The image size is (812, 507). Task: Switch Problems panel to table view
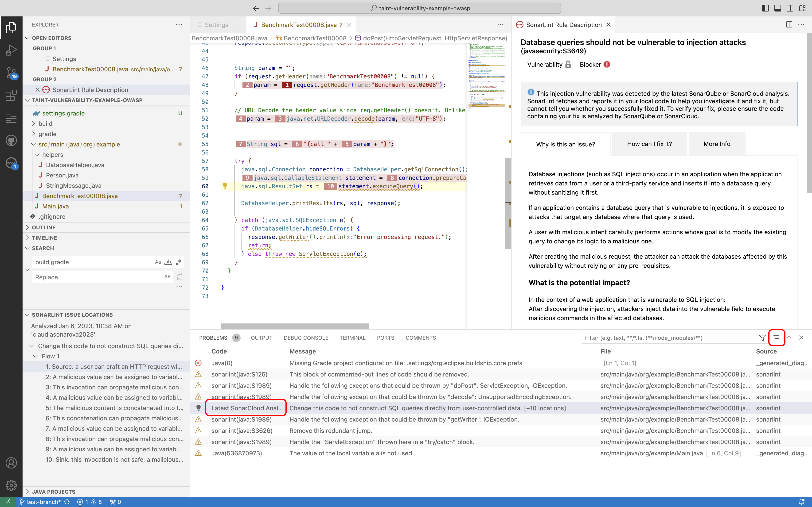click(777, 338)
